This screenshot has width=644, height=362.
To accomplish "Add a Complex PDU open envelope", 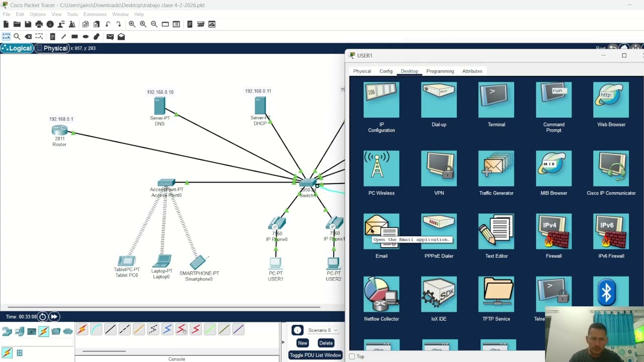I will 121,36.
